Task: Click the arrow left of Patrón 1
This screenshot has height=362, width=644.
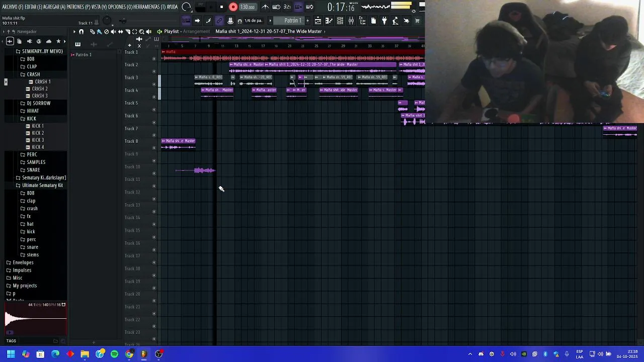Action: point(271,21)
